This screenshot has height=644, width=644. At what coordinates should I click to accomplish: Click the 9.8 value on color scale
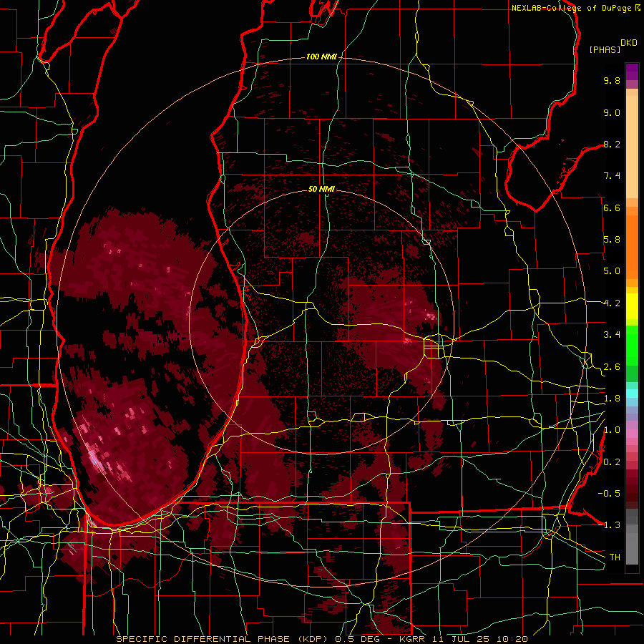pyautogui.click(x=612, y=80)
